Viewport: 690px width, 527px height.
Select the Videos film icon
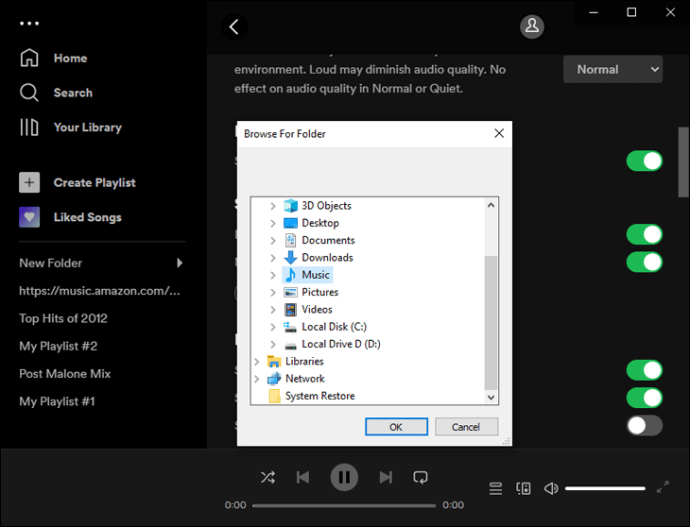[x=290, y=310]
